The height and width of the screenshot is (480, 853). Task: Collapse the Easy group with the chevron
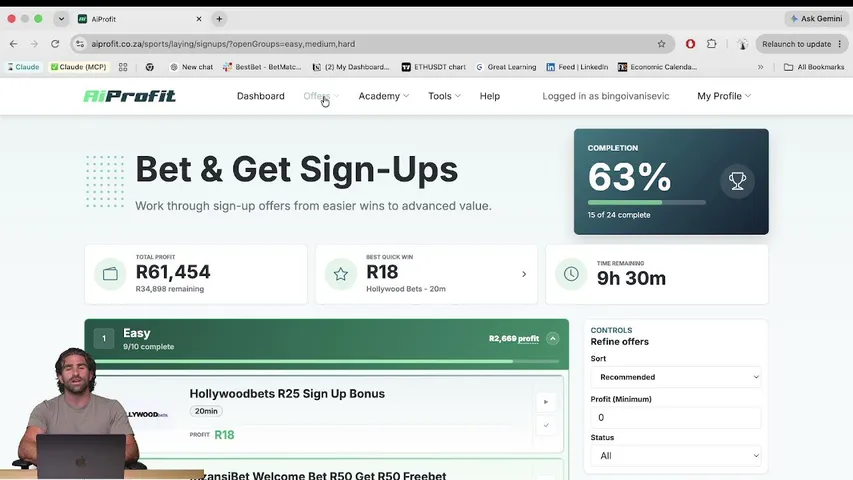[552, 339]
